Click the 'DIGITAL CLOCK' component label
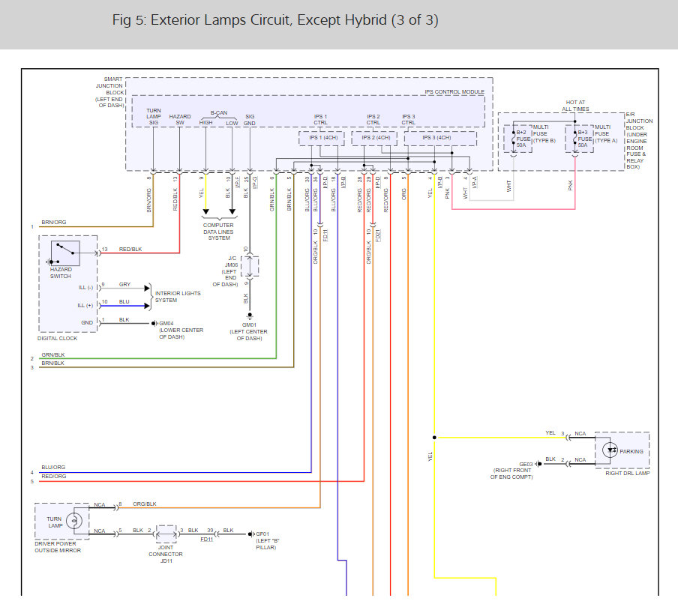Screen dimensions: 678x616 (57, 338)
